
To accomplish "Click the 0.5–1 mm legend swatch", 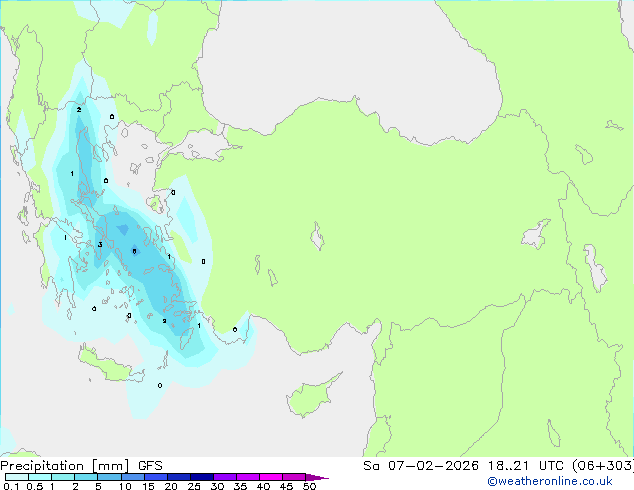I will tap(40, 477).
